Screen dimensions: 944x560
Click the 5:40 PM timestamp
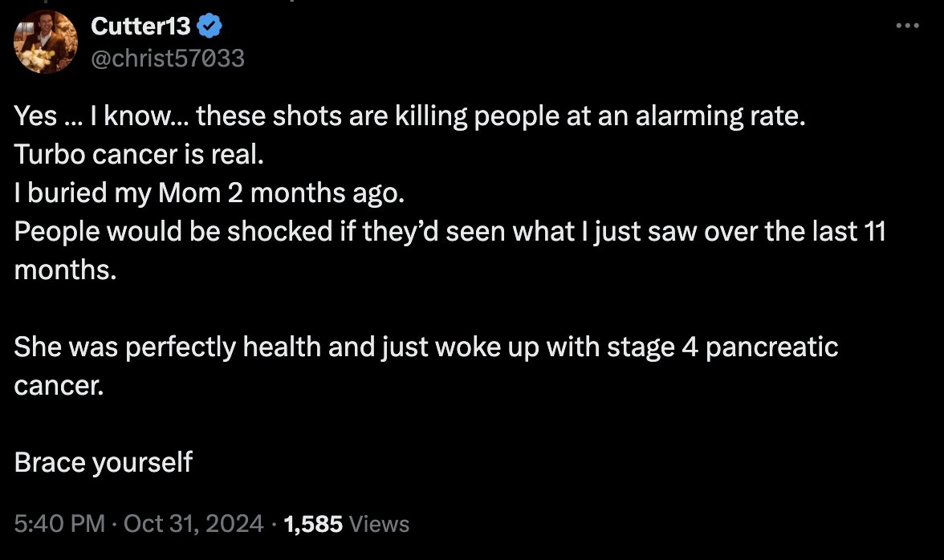point(59,524)
